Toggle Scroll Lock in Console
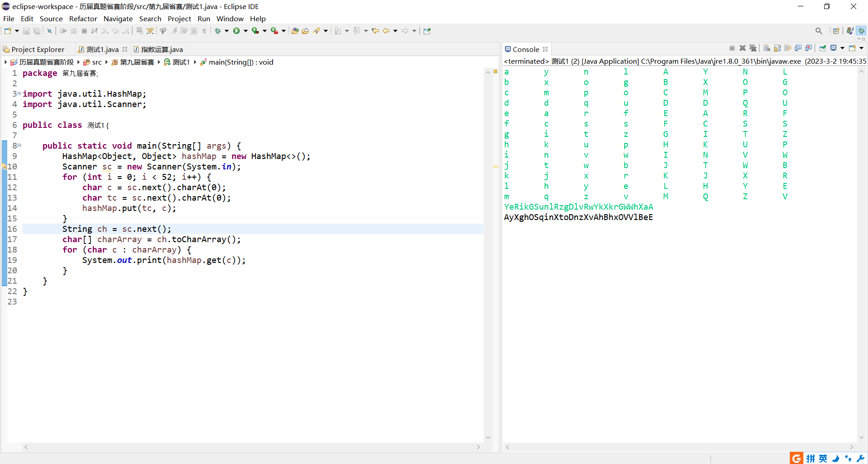 click(777, 48)
